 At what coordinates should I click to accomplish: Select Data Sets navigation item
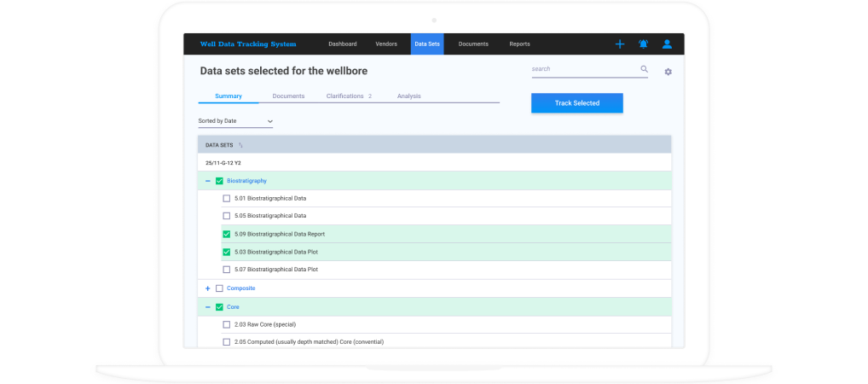click(x=427, y=44)
